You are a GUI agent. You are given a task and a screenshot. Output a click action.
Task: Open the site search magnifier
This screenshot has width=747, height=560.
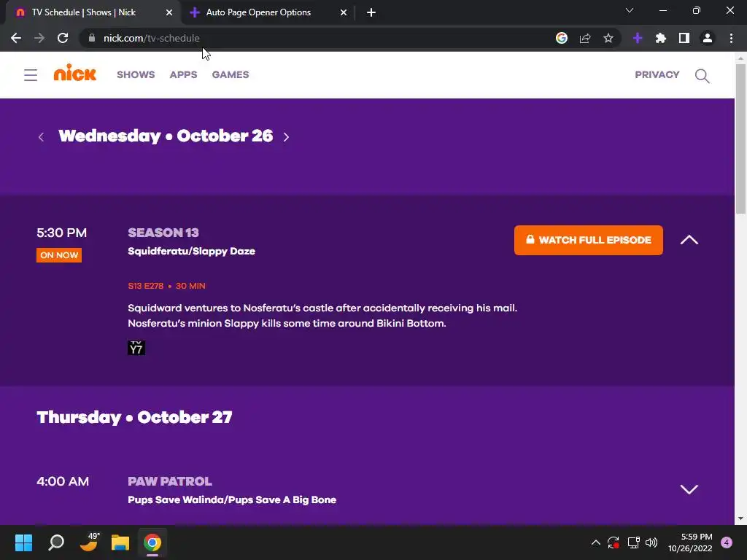tap(703, 76)
